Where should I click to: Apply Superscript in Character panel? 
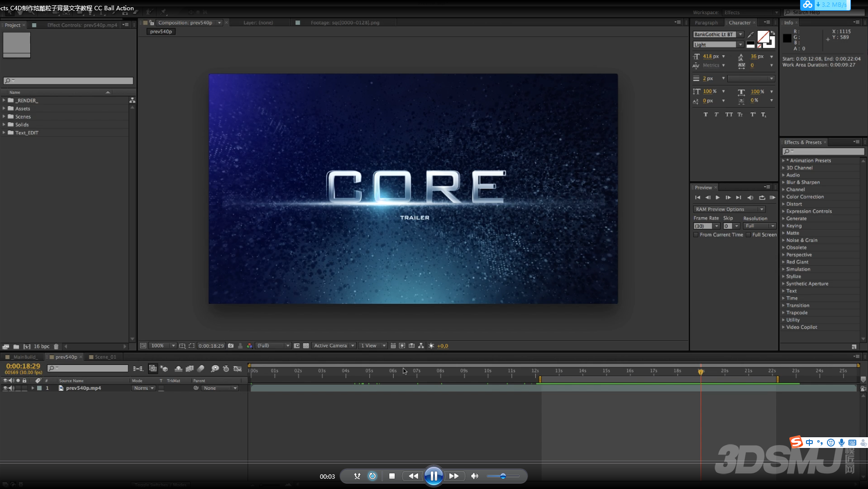tap(753, 114)
